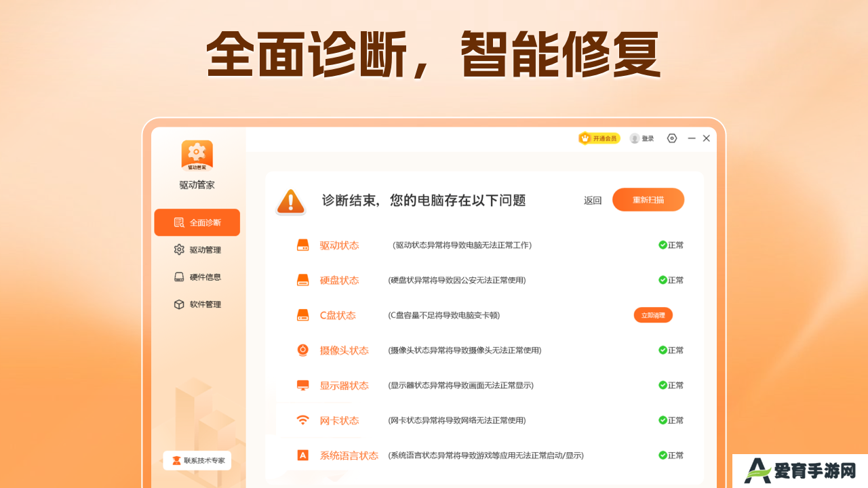Screen dimensions: 868x488
Task: Click the 重新扫描 button
Action: click(648, 200)
